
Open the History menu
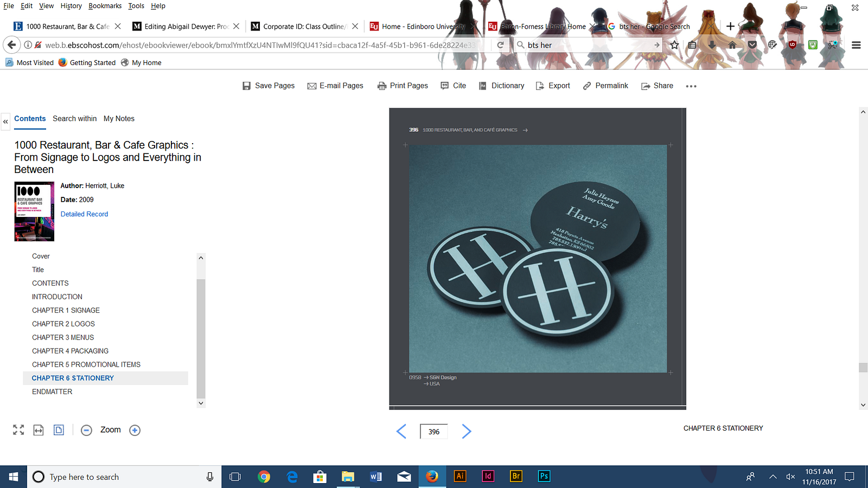(x=71, y=6)
